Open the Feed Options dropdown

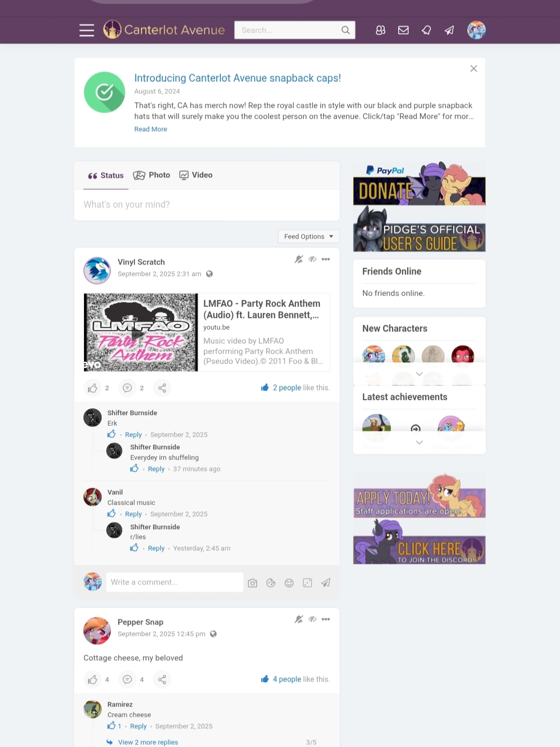[309, 237]
